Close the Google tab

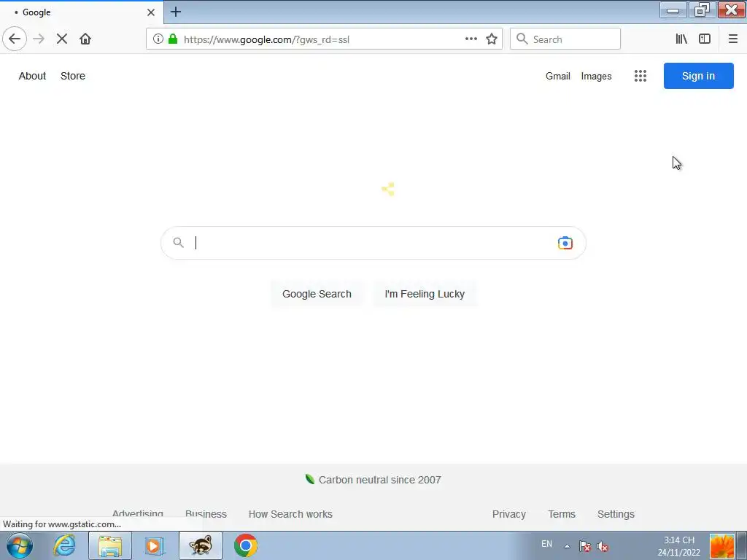[150, 12]
